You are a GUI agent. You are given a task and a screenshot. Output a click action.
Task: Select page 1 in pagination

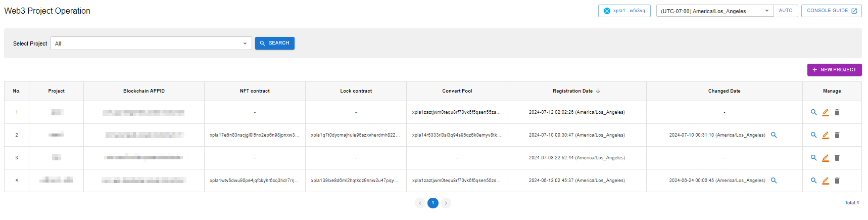(x=433, y=203)
